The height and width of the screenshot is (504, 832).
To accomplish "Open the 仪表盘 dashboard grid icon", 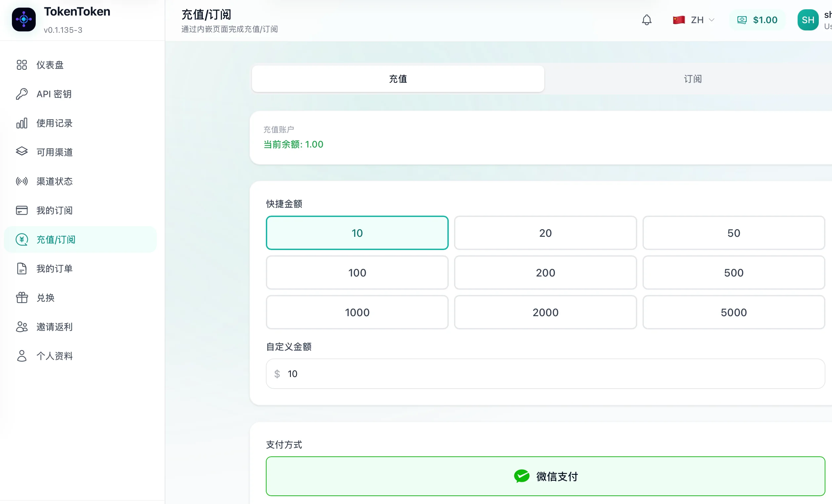I will click(21, 65).
